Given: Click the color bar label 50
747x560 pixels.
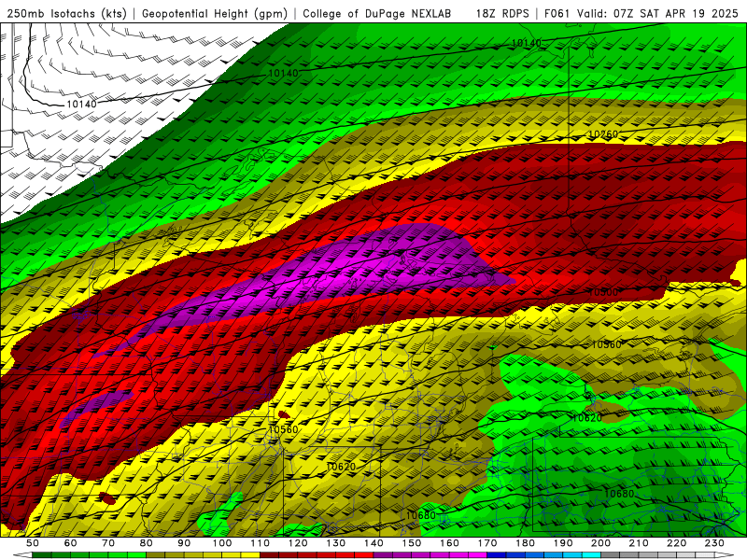Looking at the screenshot, I should pyautogui.click(x=33, y=543).
